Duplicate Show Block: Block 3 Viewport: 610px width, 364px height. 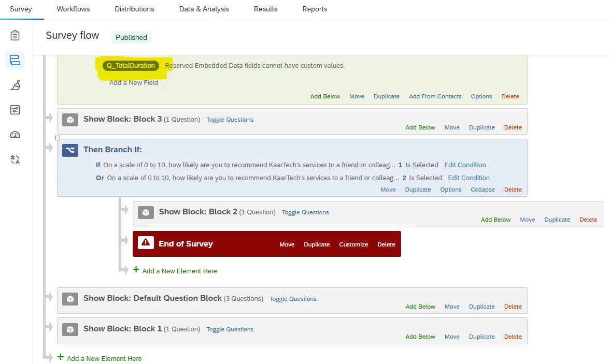tap(481, 127)
